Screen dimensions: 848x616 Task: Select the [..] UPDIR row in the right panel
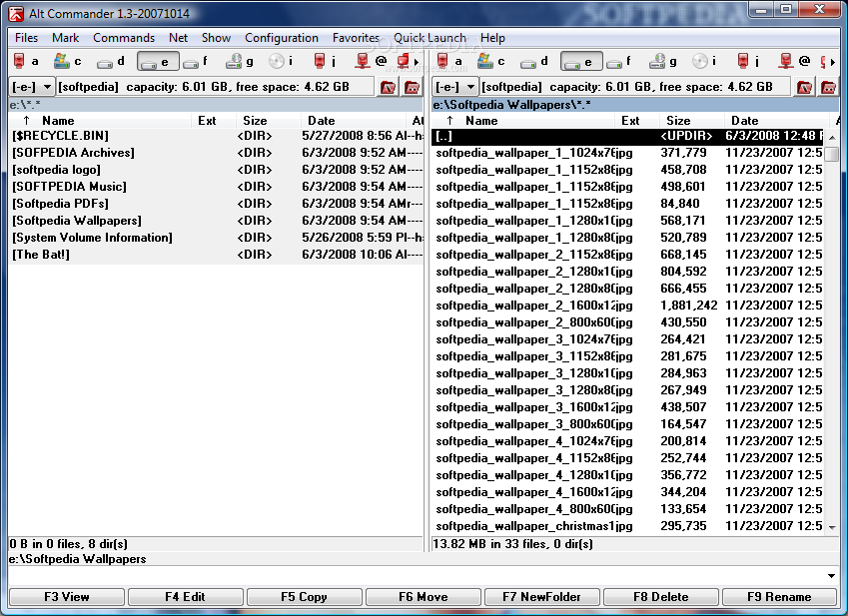click(x=628, y=136)
